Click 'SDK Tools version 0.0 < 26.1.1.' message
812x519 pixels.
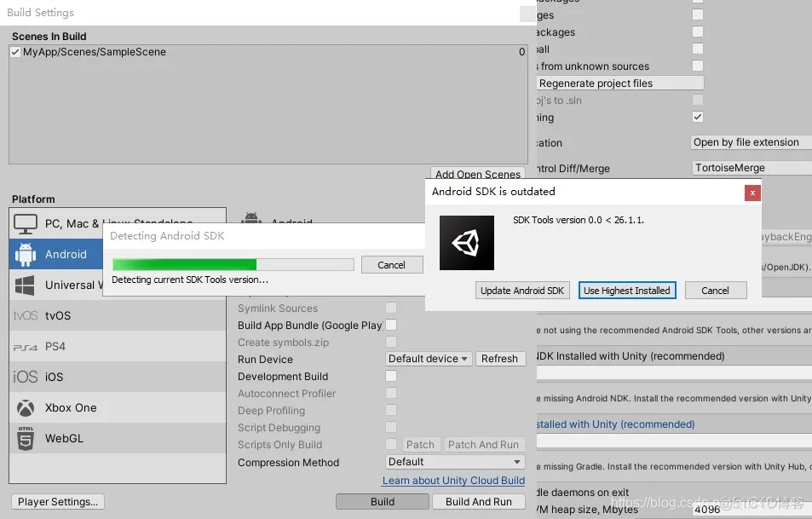(x=579, y=220)
